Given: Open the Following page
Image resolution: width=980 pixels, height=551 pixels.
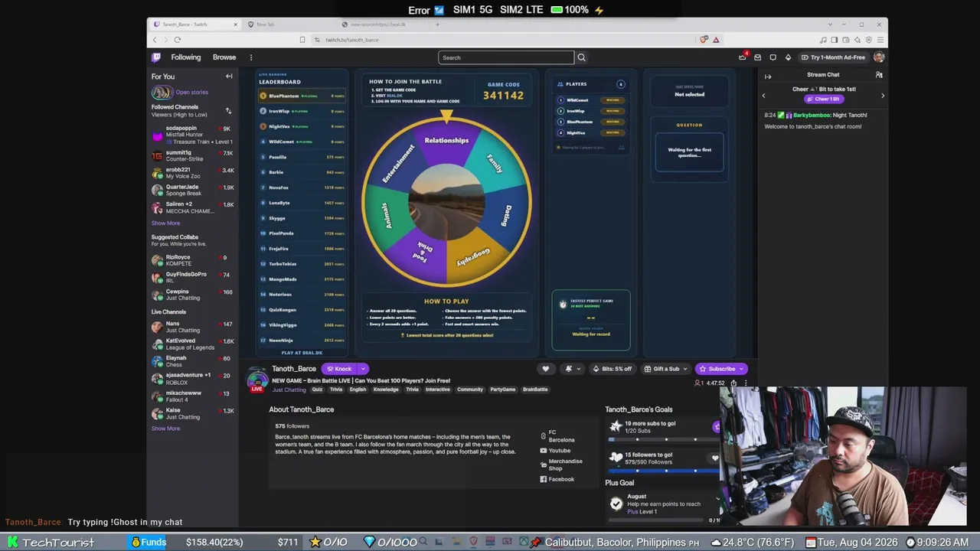Looking at the screenshot, I should [186, 57].
